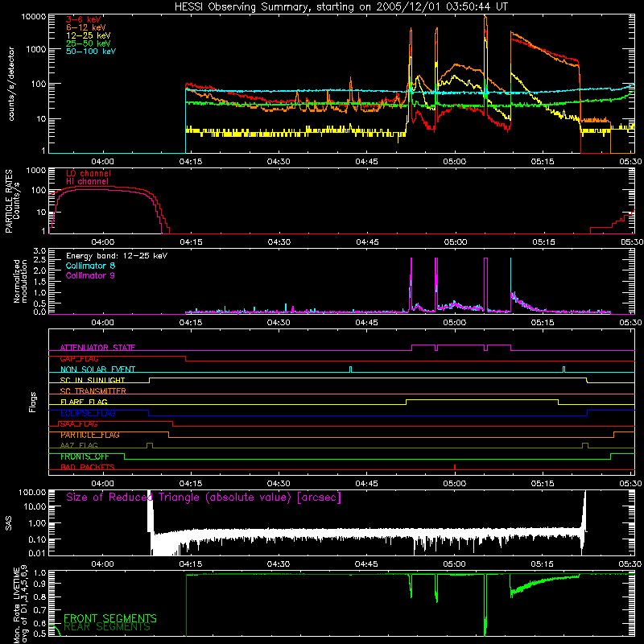Select the Collimator 9 legend entry

90,275
